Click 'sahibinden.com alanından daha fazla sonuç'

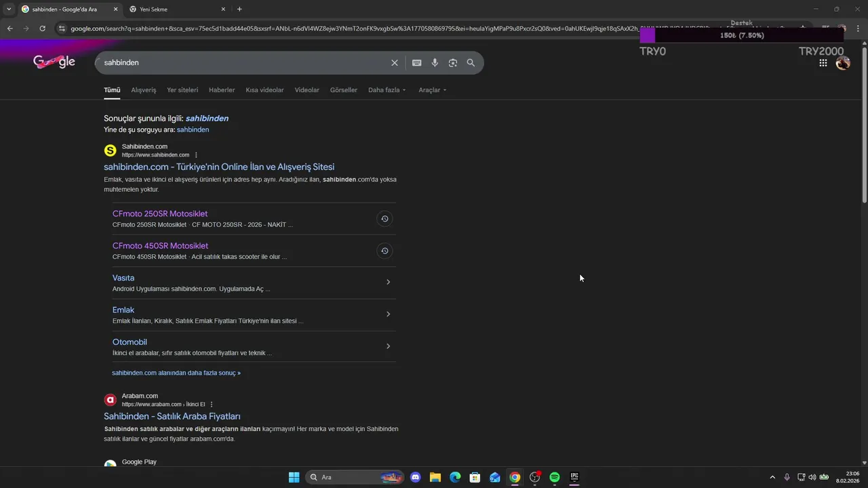(x=176, y=373)
